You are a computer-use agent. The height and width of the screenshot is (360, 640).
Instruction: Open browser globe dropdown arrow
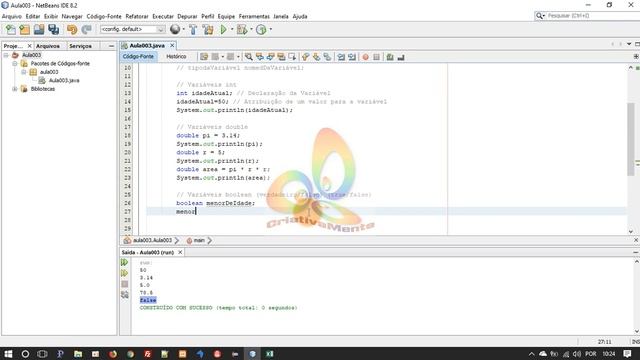pyautogui.click(x=183, y=29)
